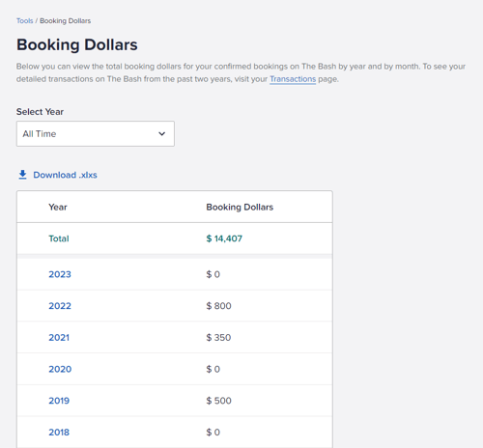Open the Tools breadcrumb link
Viewport: 483px width, 448px height.
tap(25, 21)
